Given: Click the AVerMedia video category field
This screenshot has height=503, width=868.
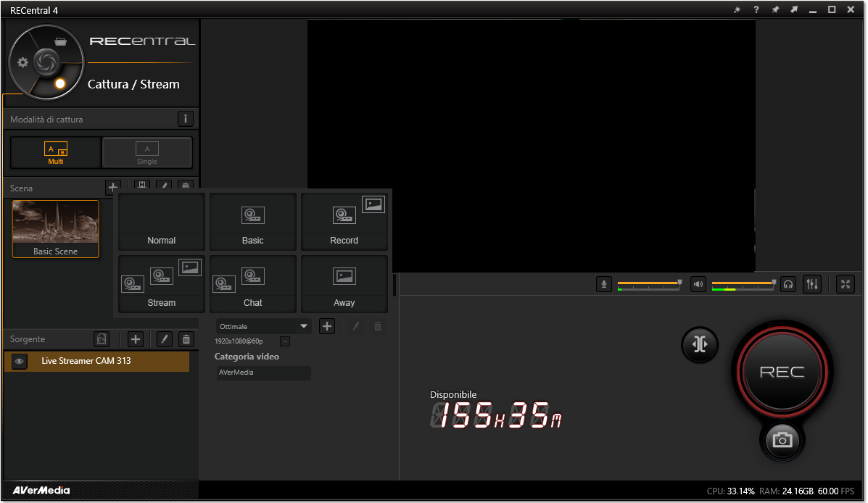Looking at the screenshot, I should click(263, 373).
